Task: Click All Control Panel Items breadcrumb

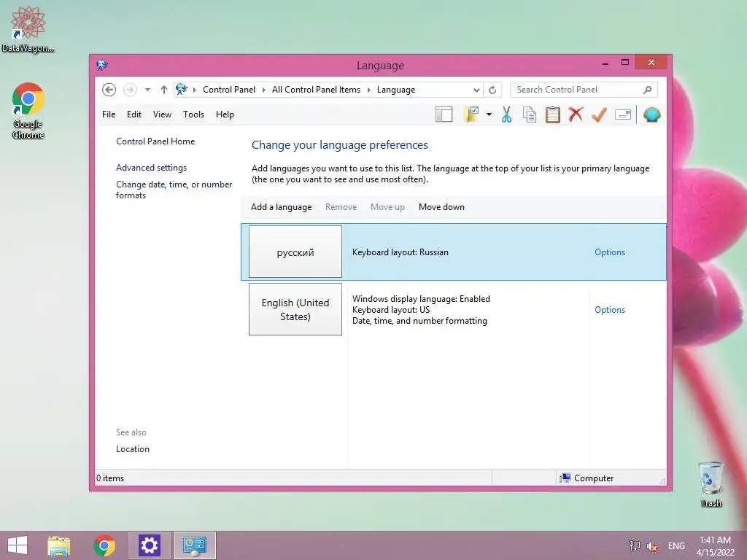Action: coord(316,90)
